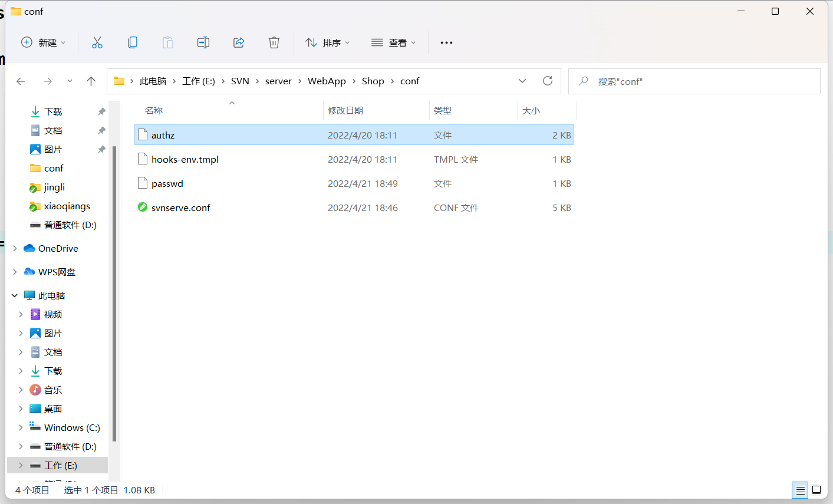Open the 排序 (Sort) dropdown menu

pyautogui.click(x=328, y=42)
